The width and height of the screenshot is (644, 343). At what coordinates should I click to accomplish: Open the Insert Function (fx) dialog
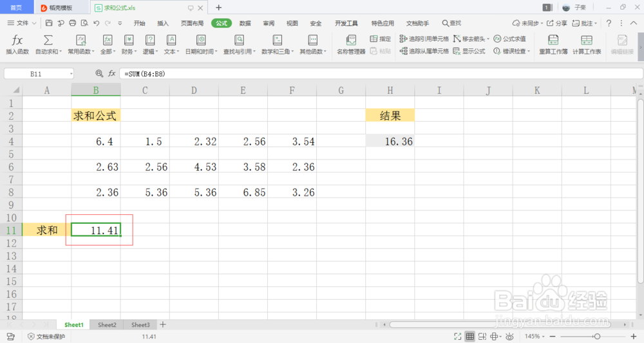(17, 44)
